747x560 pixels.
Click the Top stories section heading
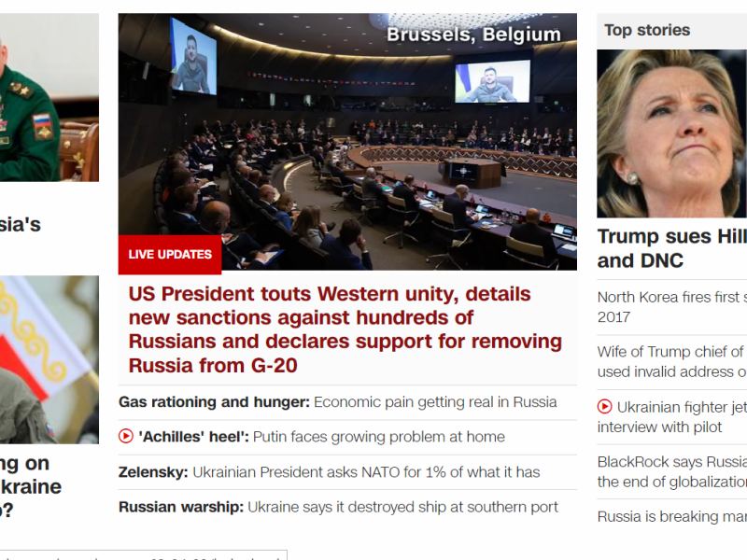tap(647, 30)
